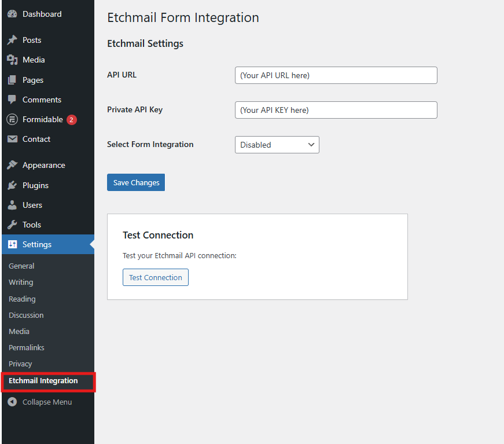Select Settings menu label
Image resolution: width=504 pixels, height=444 pixels.
(x=37, y=245)
